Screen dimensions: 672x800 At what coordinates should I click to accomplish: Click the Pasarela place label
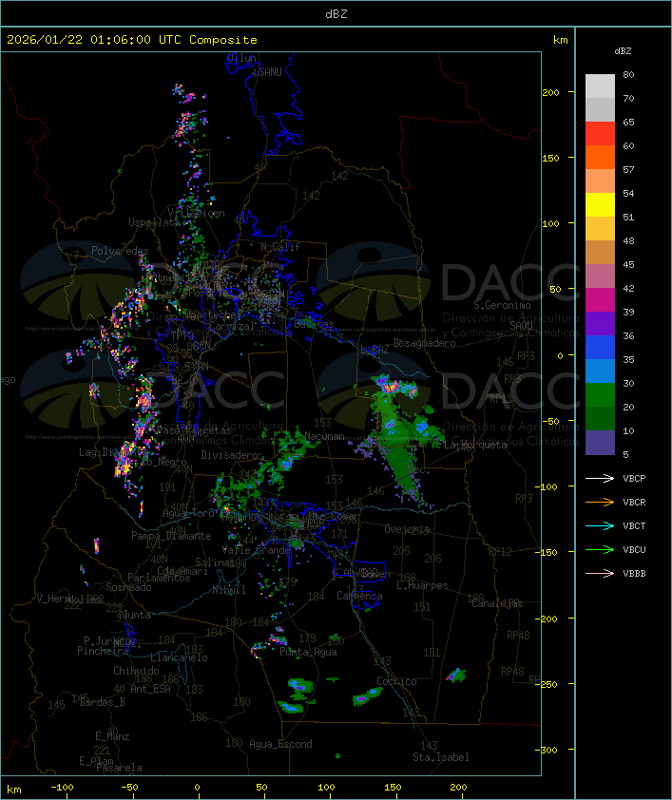119,768
